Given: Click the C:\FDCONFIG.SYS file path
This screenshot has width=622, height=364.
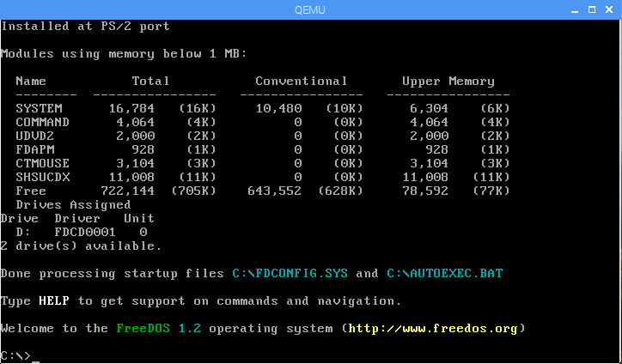Looking at the screenshot, I should [x=290, y=274].
